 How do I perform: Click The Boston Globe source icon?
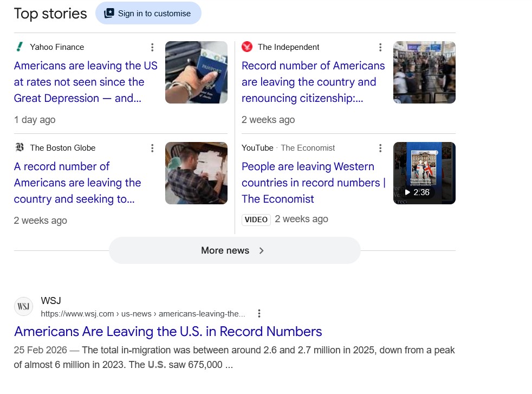[20, 147]
